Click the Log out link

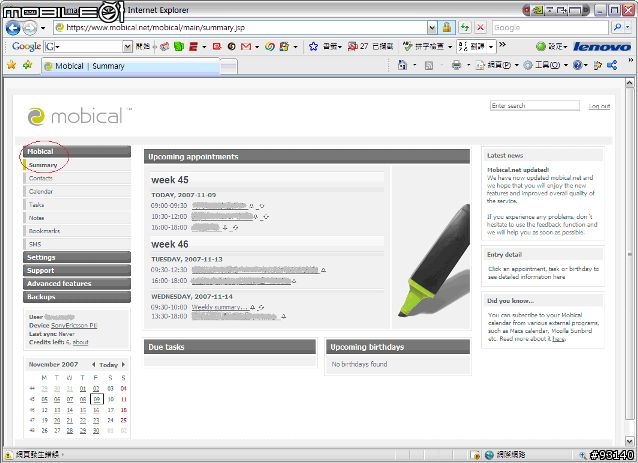pyautogui.click(x=599, y=106)
